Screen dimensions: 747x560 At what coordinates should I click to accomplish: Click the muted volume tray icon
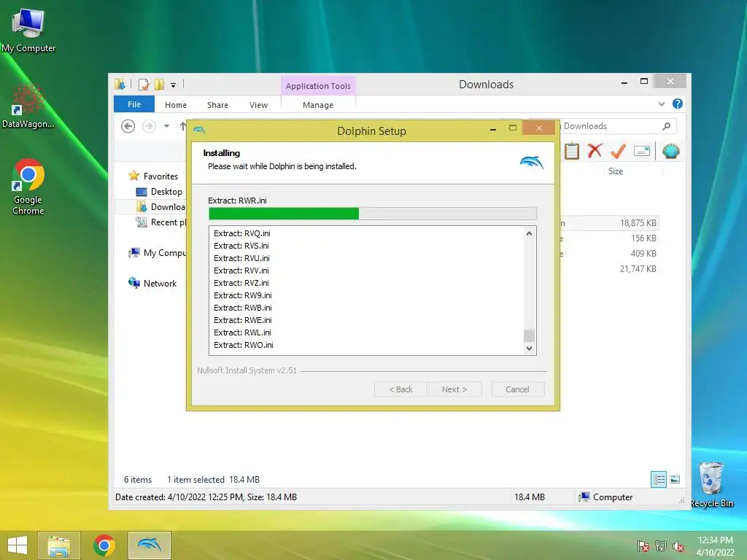[x=678, y=545]
